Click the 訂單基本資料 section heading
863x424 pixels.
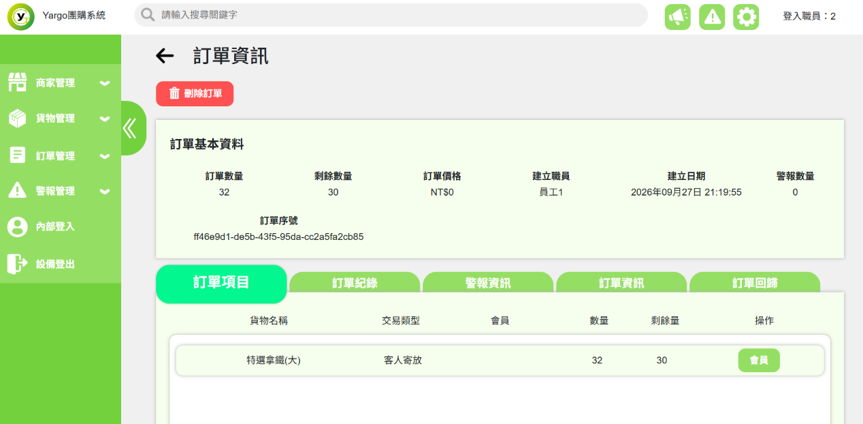(207, 145)
